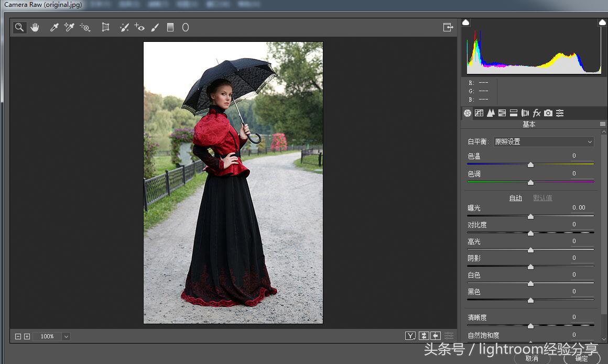The width and height of the screenshot is (608, 364).
Task: Select the Hand tool
Action: 35,27
